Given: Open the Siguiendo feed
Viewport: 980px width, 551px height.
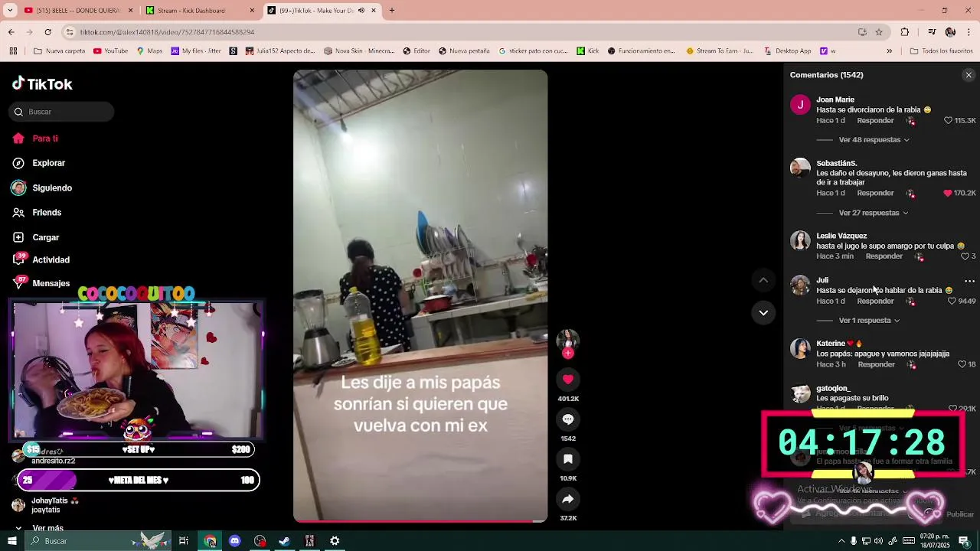Looking at the screenshot, I should coord(41,187).
